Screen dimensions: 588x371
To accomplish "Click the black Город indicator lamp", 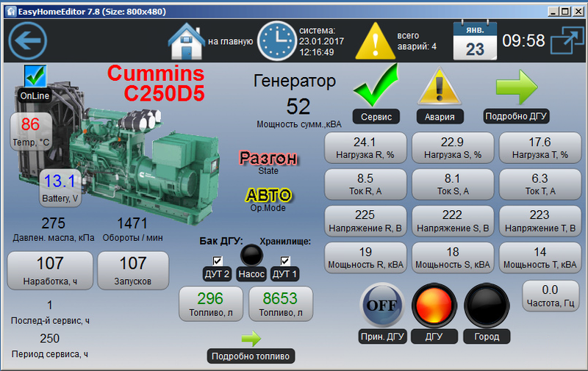I will click(x=486, y=305).
